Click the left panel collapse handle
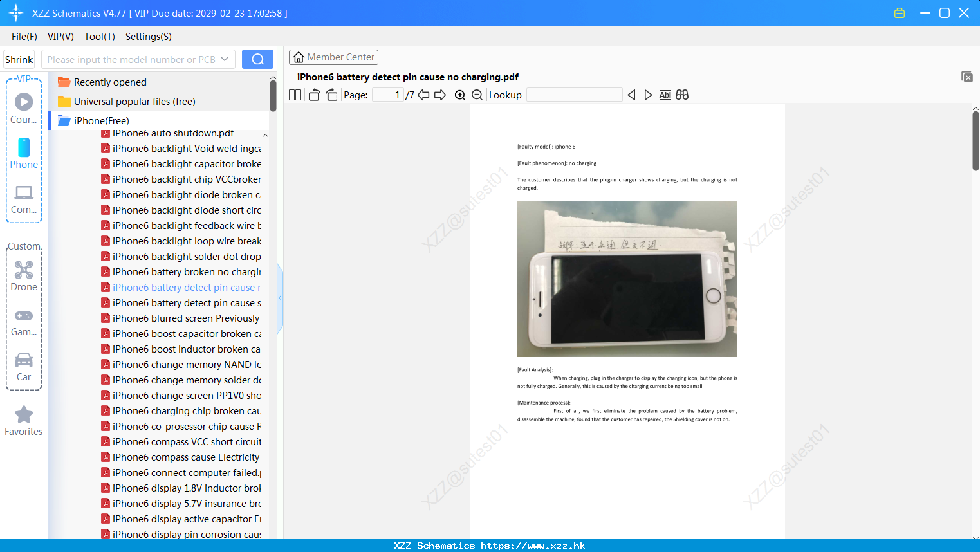Viewport: 980px width, 552px height. point(280,298)
